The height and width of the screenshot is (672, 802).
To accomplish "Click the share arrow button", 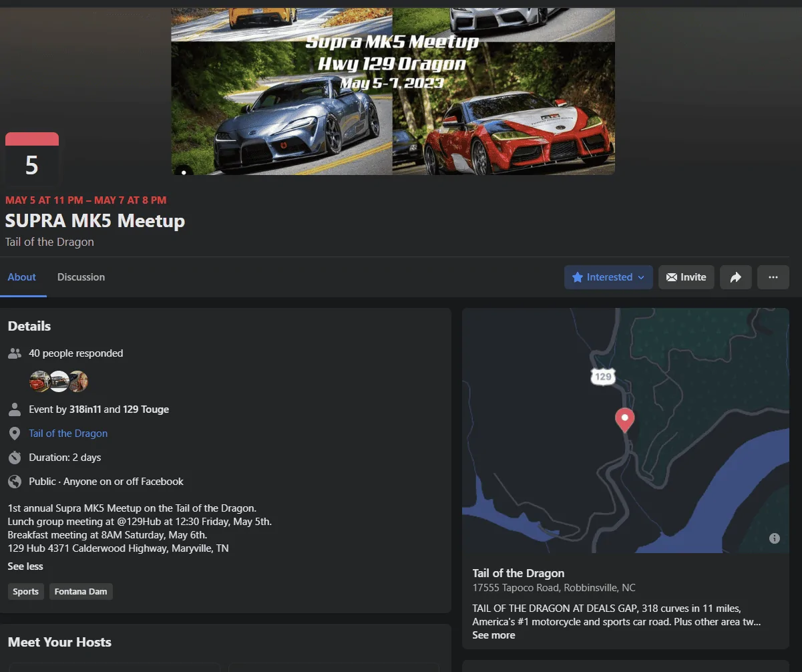I will (736, 277).
